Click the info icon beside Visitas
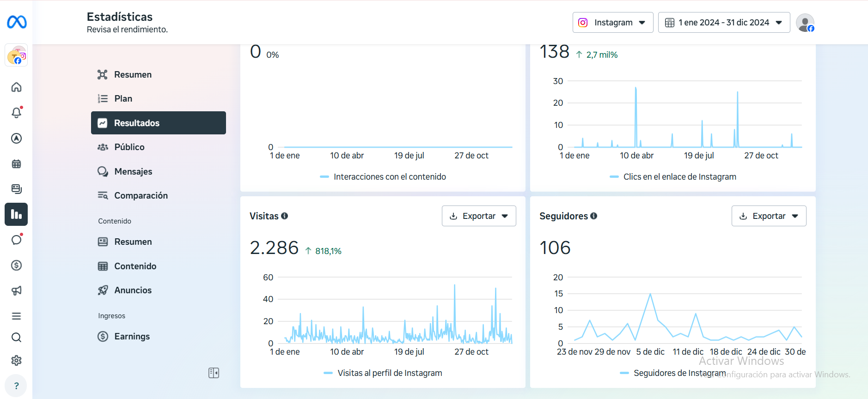 tap(285, 216)
